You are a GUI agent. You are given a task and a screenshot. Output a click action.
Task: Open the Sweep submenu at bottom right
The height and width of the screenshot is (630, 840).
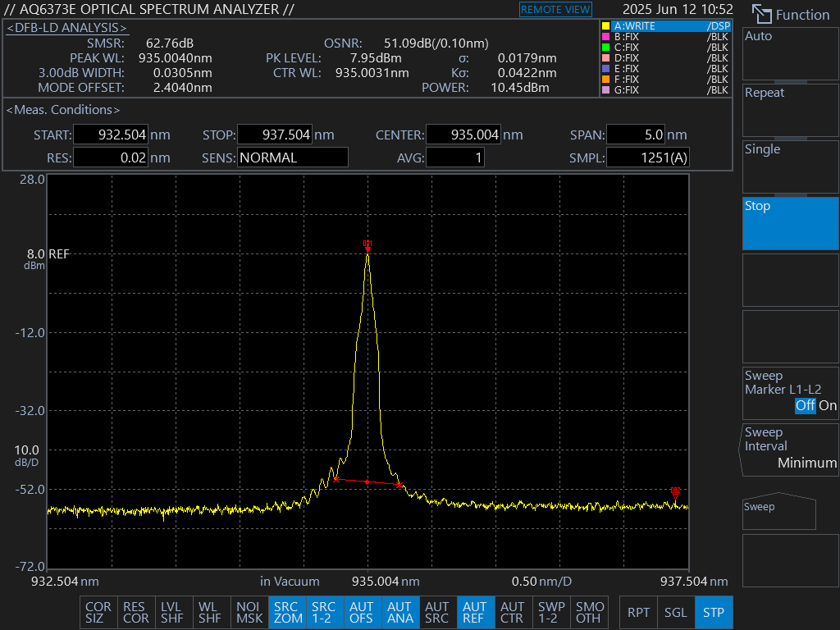tap(779, 512)
